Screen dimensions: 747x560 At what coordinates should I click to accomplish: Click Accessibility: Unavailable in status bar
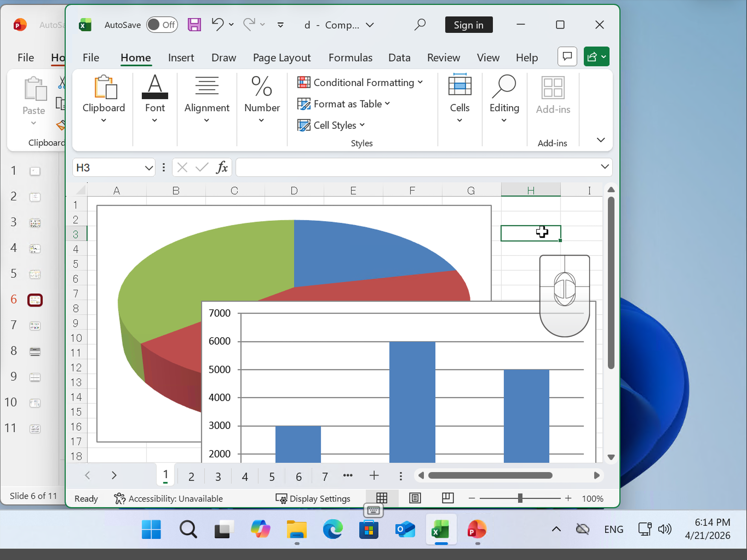click(168, 498)
